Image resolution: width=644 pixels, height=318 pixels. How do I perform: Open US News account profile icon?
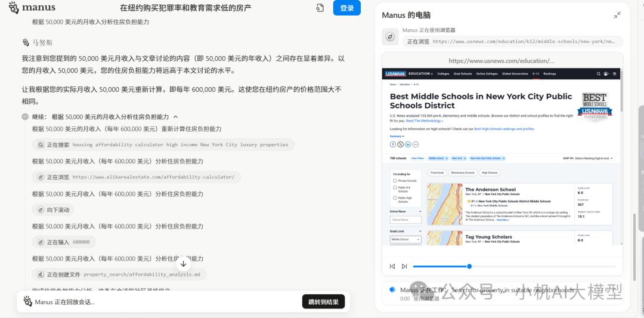(606, 74)
